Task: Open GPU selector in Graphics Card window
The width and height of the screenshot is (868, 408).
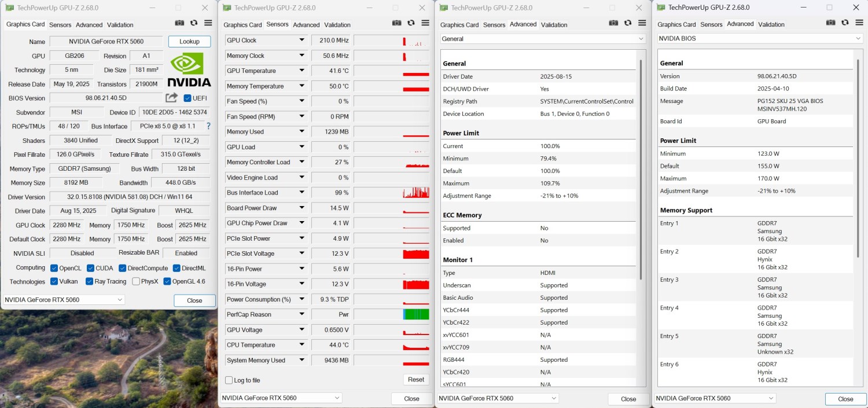Action: 64,300
